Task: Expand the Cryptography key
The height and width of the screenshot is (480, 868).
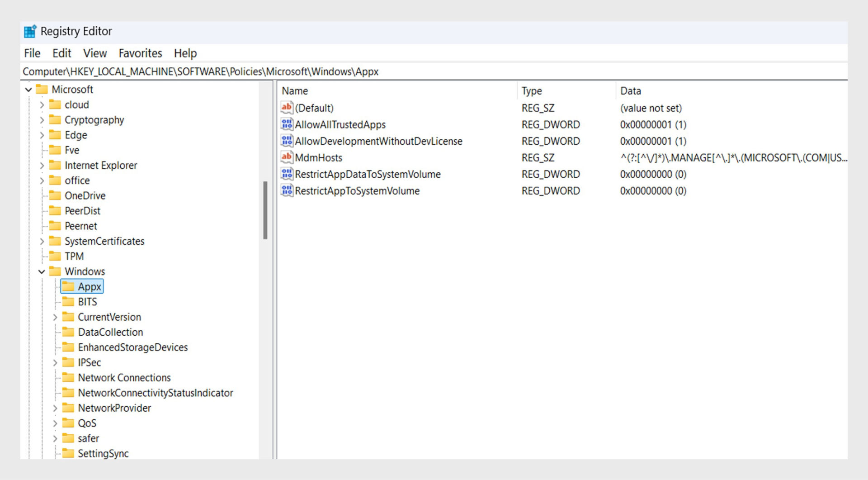Action: (41, 120)
